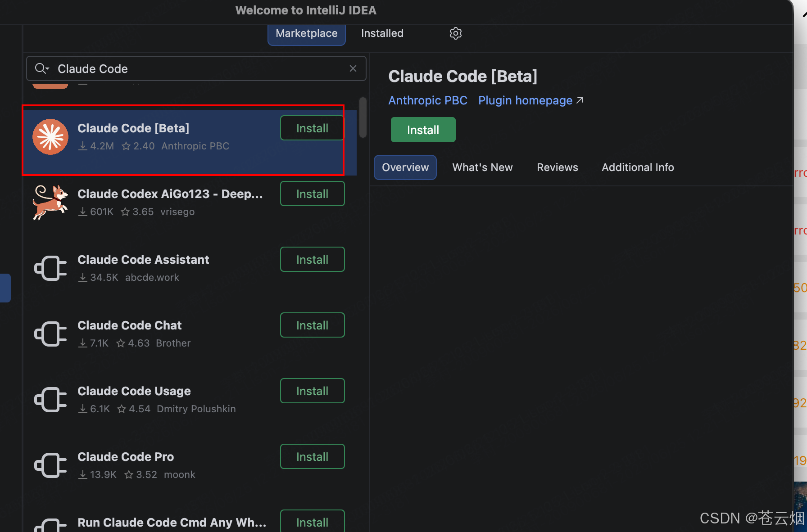Click the green Install button in details pane
Image resolution: width=807 pixels, height=532 pixels.
click(x=423, y=130)
